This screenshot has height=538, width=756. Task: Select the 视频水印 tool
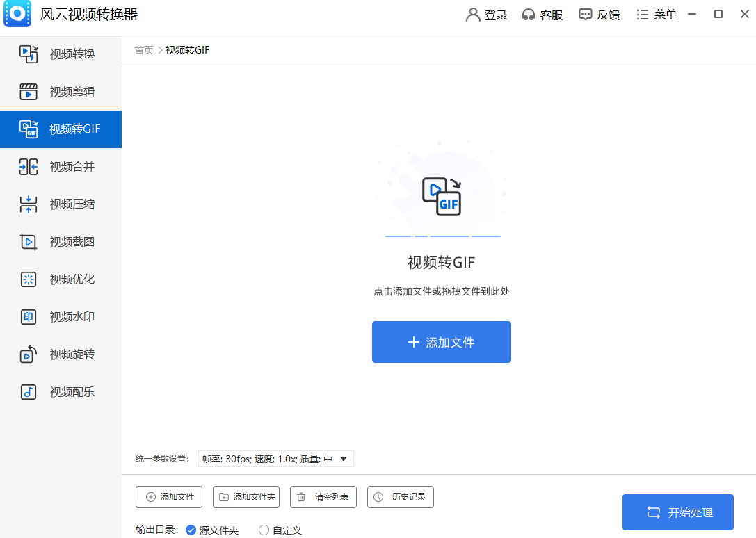(61, 317)
